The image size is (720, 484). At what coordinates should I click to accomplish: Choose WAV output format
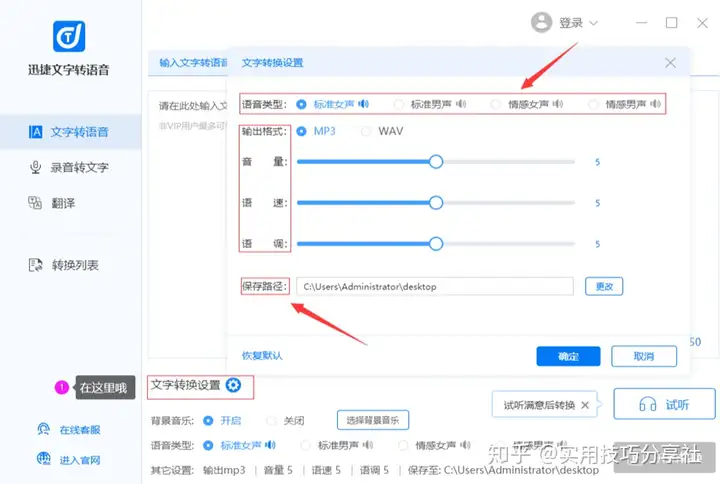[366, 131]
